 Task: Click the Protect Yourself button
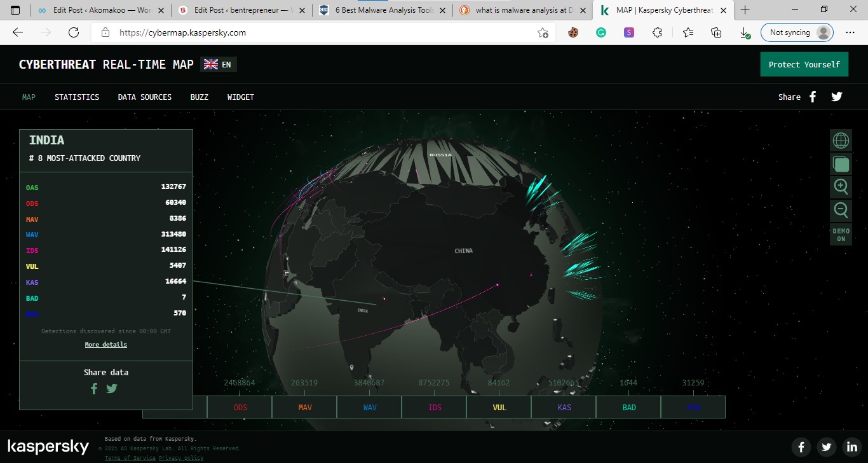804,64
